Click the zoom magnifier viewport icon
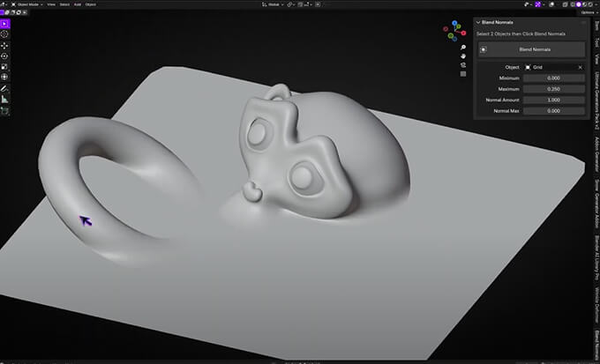600x364 pixels. (463, 47)
